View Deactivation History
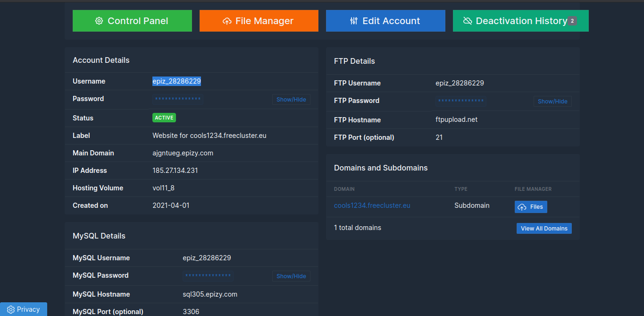The height and width of the screenshot is (316, 644). point(521,21)
